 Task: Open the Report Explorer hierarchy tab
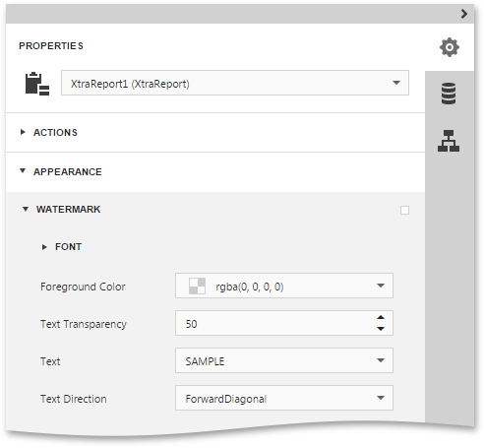(449, 141)
